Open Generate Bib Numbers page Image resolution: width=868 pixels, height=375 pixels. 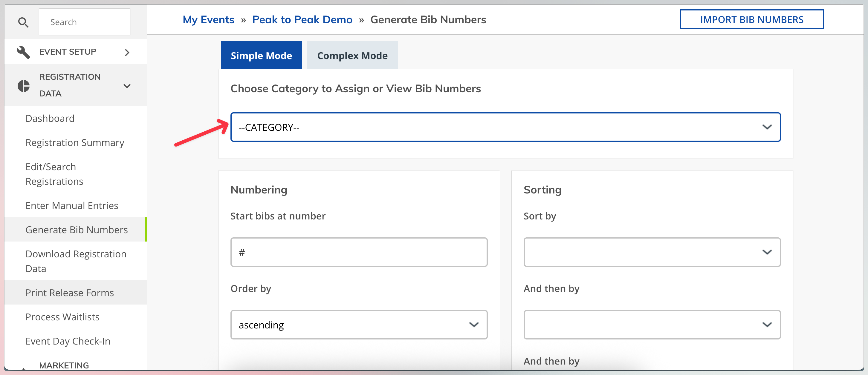[77, 229]
